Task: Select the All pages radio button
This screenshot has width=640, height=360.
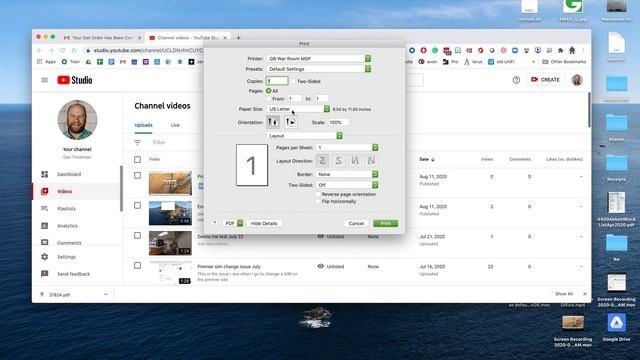Action: 269,91
